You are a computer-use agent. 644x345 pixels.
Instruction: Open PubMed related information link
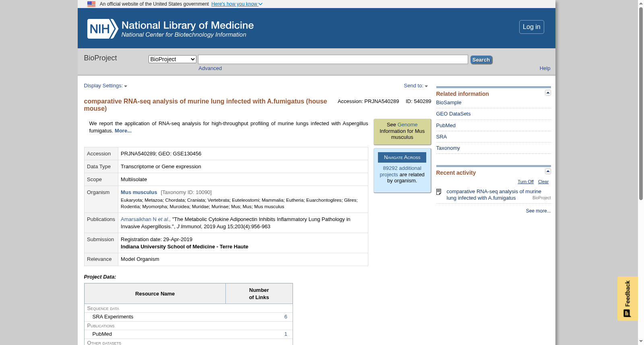point(446,126)
